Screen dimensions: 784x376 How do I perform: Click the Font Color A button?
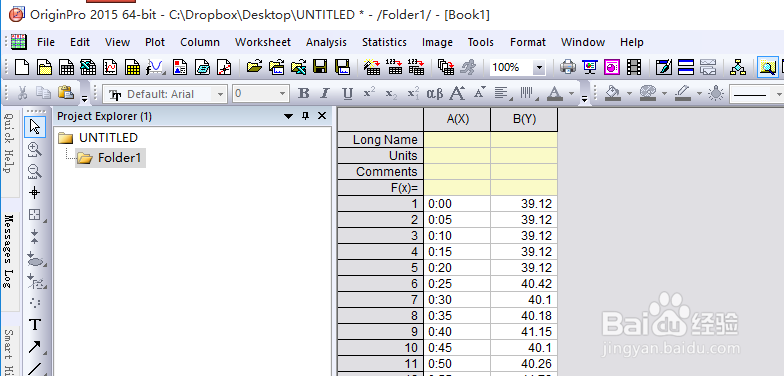coord(554,94)
